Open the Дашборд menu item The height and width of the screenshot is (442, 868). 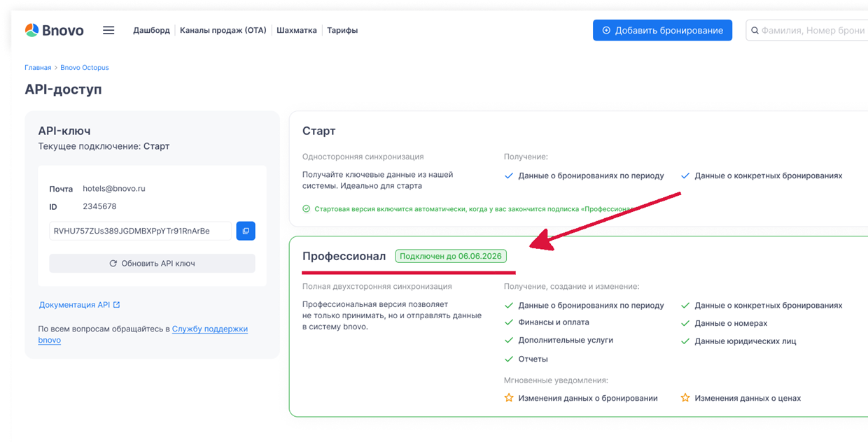click(151, 31)
